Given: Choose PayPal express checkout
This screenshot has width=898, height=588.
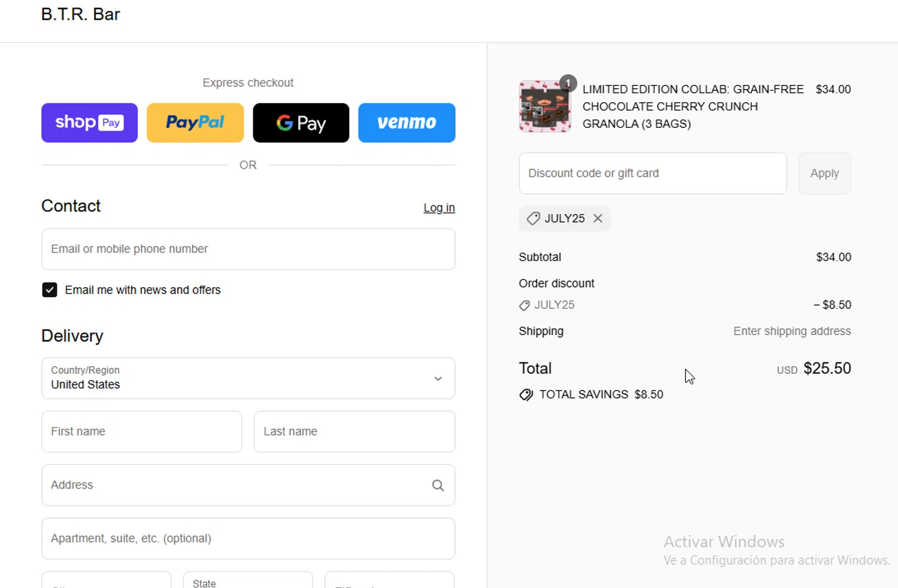Looking at the screenshot, I should (195, 123).
